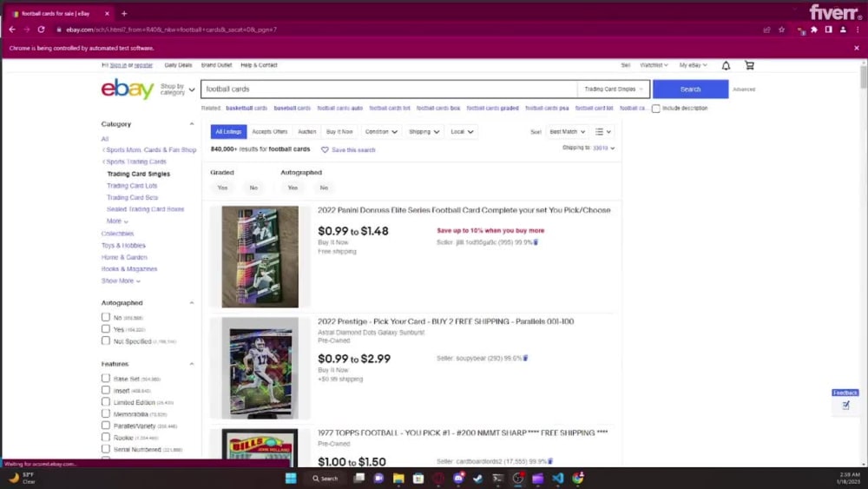This screenshot has height=489, width=868.
Task: Open the Microsoft Store taskbar icon
Action: click(x=418, y=478)
